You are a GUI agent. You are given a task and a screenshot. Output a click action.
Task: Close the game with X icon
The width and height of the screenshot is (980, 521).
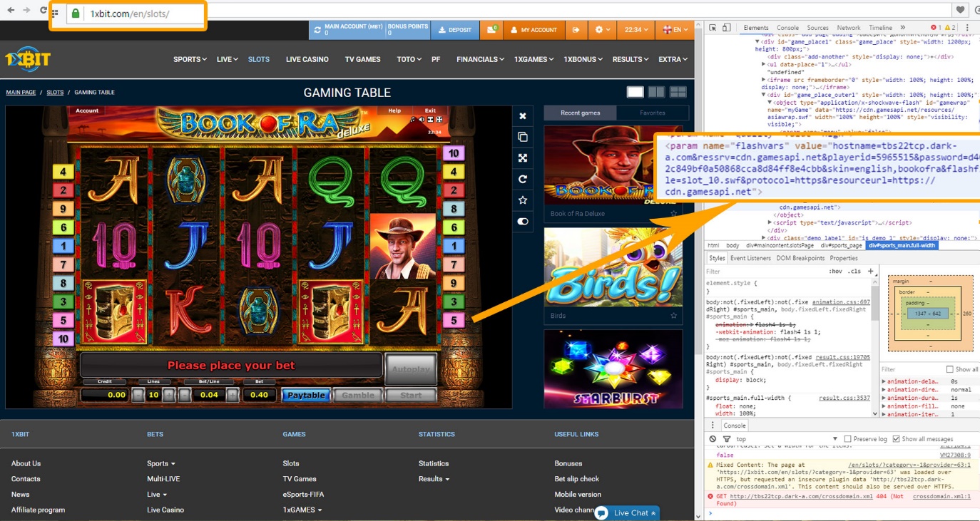(x=522, y=116)
